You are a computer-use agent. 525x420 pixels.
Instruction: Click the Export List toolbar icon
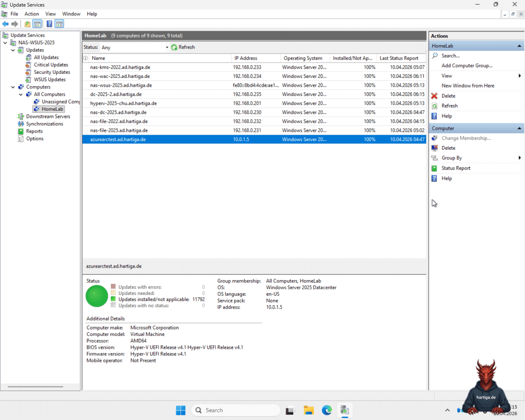27,24
